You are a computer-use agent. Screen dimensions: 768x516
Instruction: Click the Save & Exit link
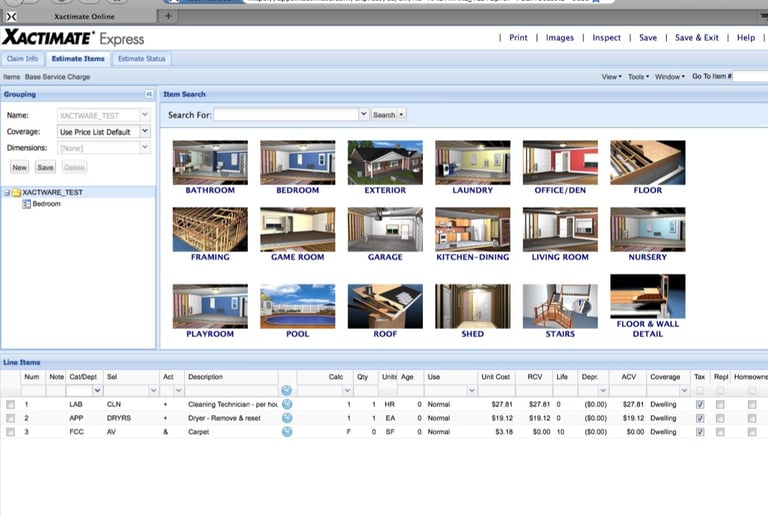pyautogui.click(x=696, y=38)
